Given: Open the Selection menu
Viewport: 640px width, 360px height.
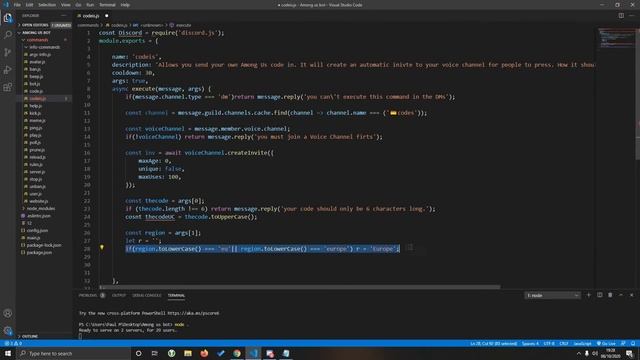Looking at the screenshot, I should tap(47, 5).
